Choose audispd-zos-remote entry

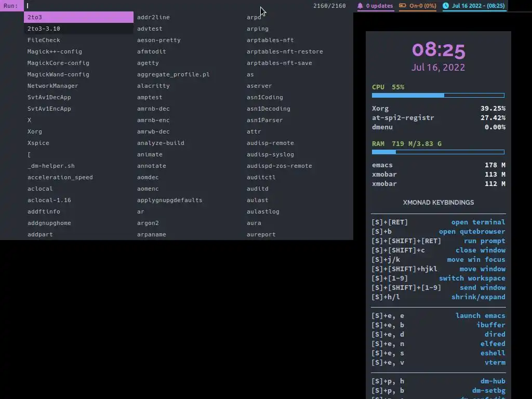point(279,166)
